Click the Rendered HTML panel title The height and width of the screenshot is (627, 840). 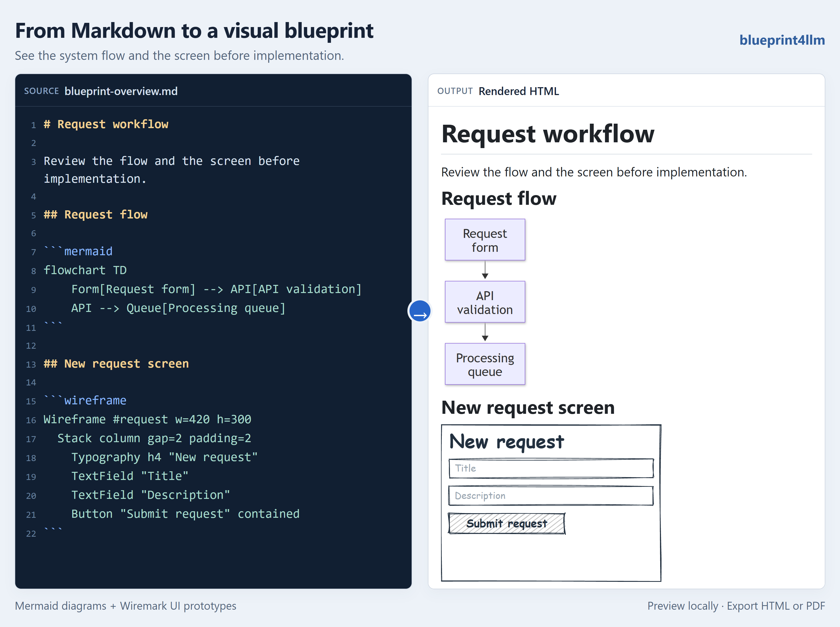tap(519, 91)
